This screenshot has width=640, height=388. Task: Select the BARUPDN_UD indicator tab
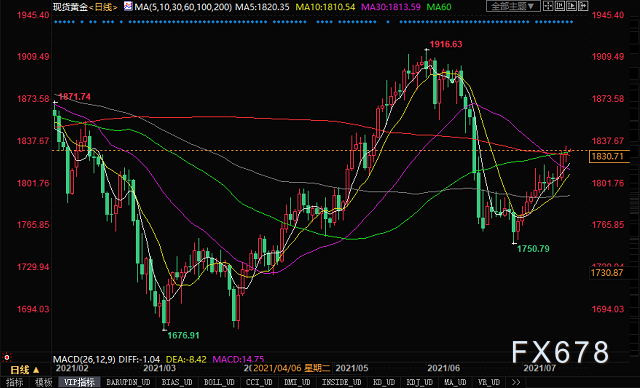pos(128,382)
